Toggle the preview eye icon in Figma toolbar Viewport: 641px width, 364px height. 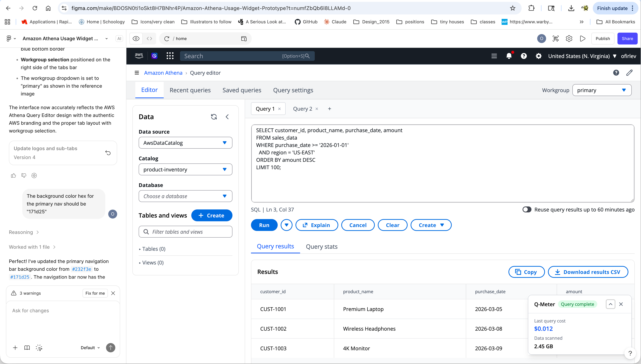[x=136, y=39]
